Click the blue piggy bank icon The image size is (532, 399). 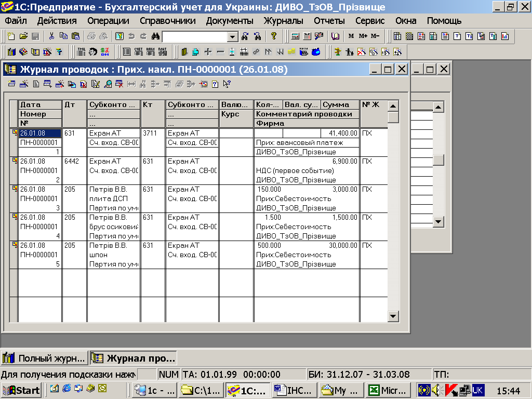[x=316, y=51]
